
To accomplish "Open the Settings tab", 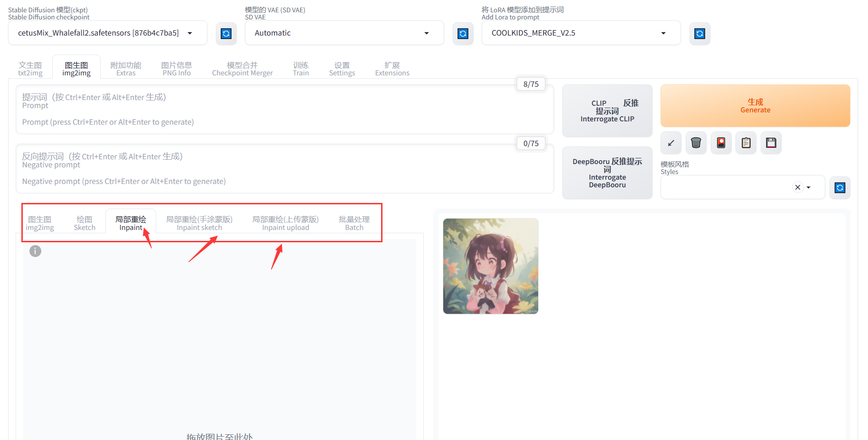I will (x=342, y=69).
